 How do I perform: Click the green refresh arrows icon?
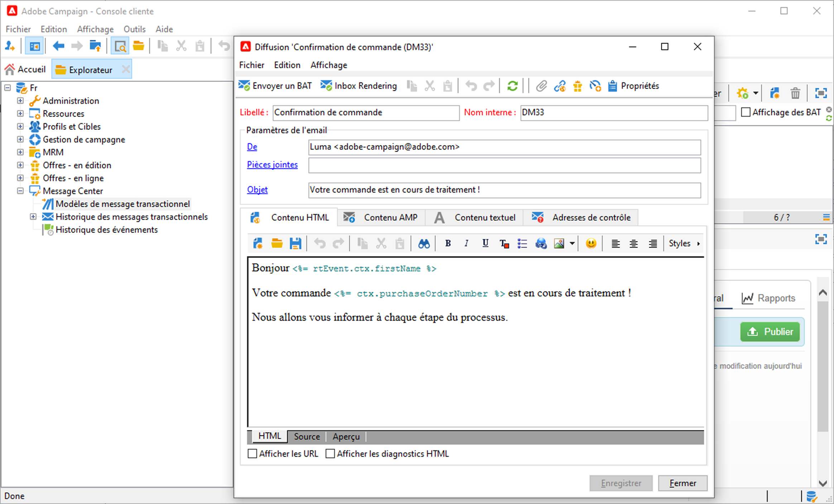(512, 86)
